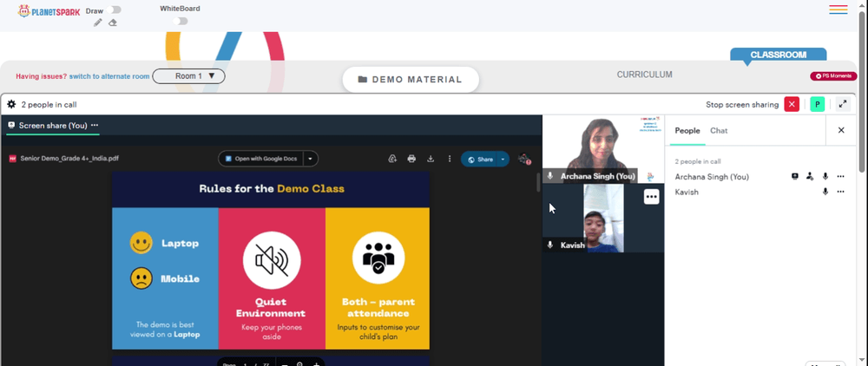Click the PS Moments button
Screen dimensions: 868x366
pyautogui.click(x=833, y=75)
